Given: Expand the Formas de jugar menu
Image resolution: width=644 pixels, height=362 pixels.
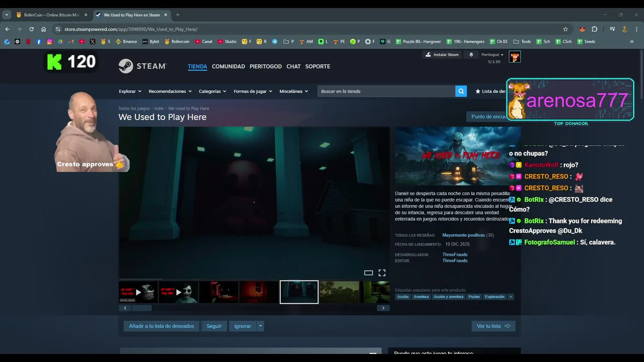Looking at the screenshot, I should (x=253, y=92).
